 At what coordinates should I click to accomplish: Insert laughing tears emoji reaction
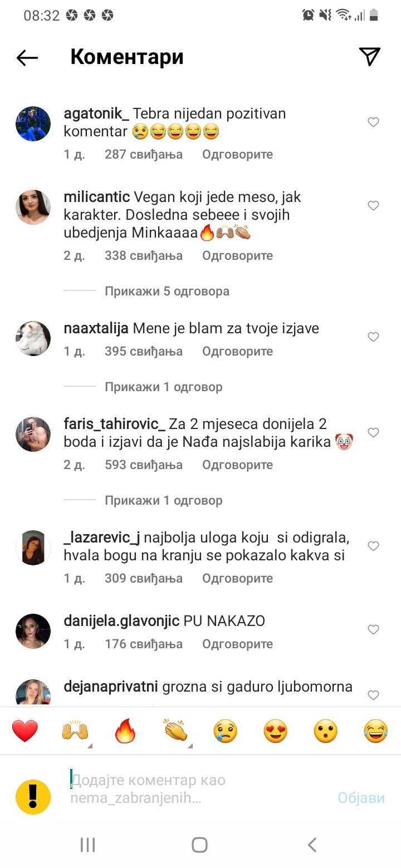[376, 731]
